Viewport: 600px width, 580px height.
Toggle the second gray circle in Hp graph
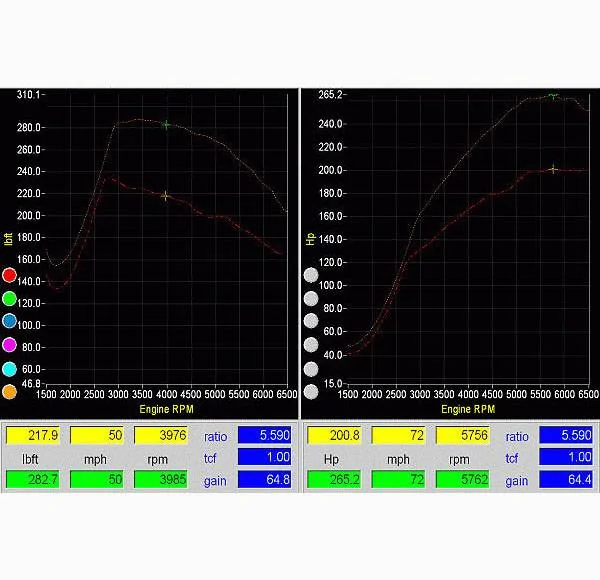311,298
